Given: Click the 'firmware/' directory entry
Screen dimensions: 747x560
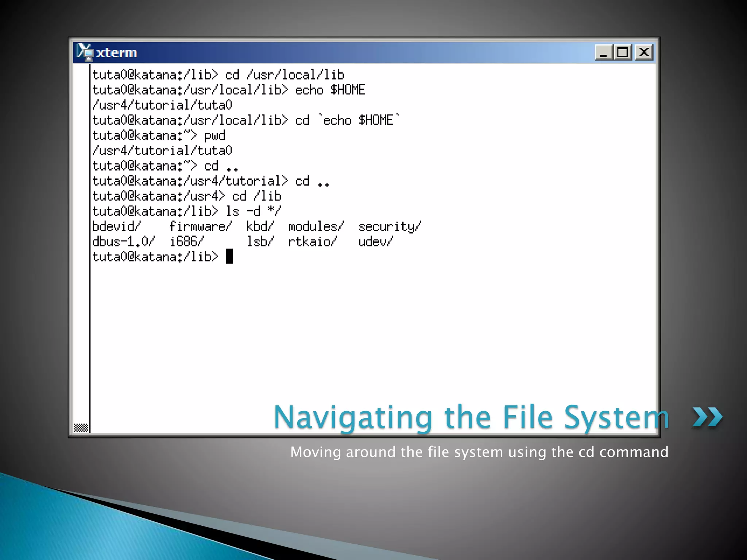Looking at the screenshot, I should click(x=200, y=227).
